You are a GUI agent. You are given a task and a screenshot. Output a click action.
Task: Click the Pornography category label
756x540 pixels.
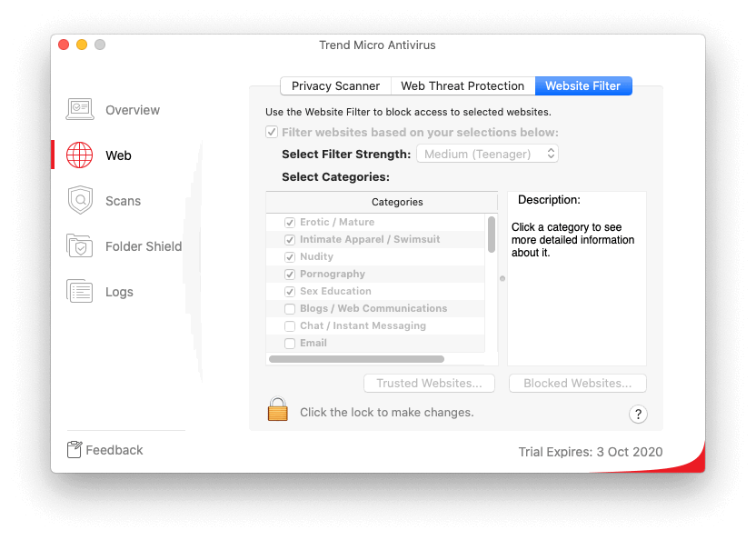click(x=333, y=275)
